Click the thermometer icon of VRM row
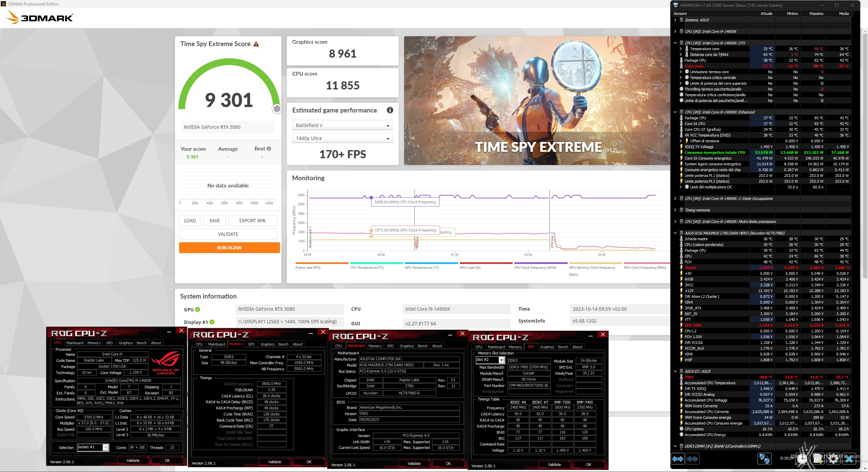868x472 pixels. click(x=681, y=377)
